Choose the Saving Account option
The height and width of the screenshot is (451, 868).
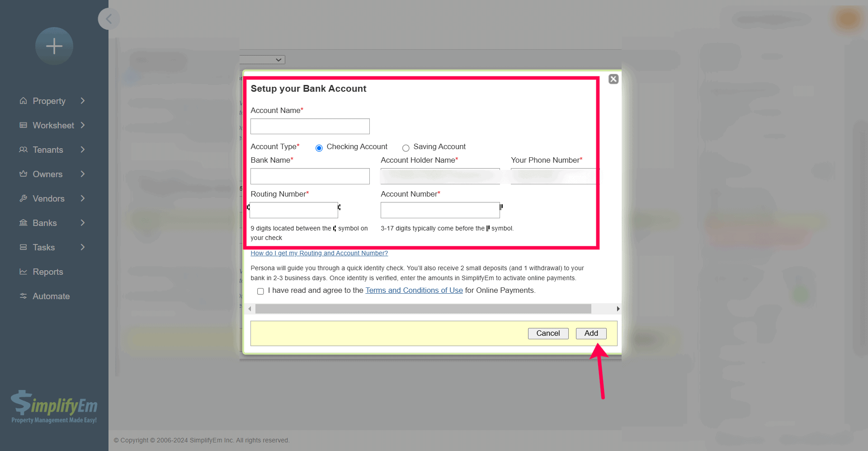point(406,148)
